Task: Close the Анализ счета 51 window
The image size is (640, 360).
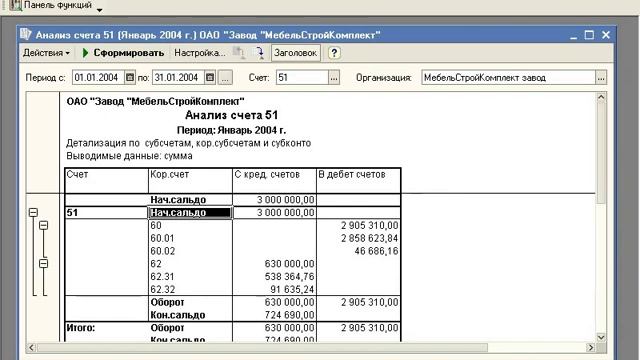Action: (606, 35)
